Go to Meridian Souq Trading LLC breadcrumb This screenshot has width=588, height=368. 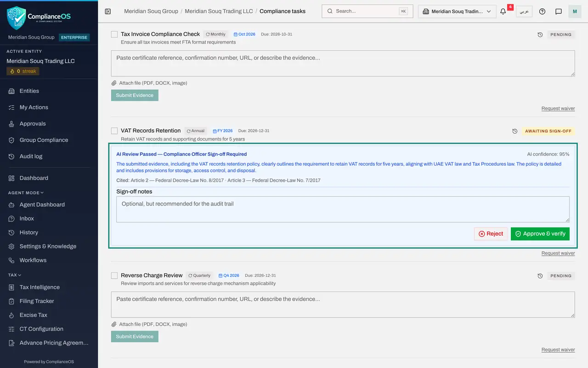219,11
